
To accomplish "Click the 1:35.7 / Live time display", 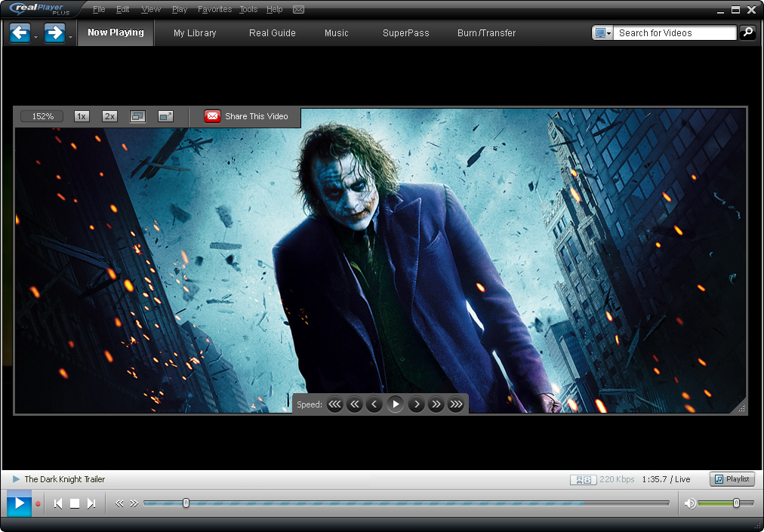I will coord(666,479).
